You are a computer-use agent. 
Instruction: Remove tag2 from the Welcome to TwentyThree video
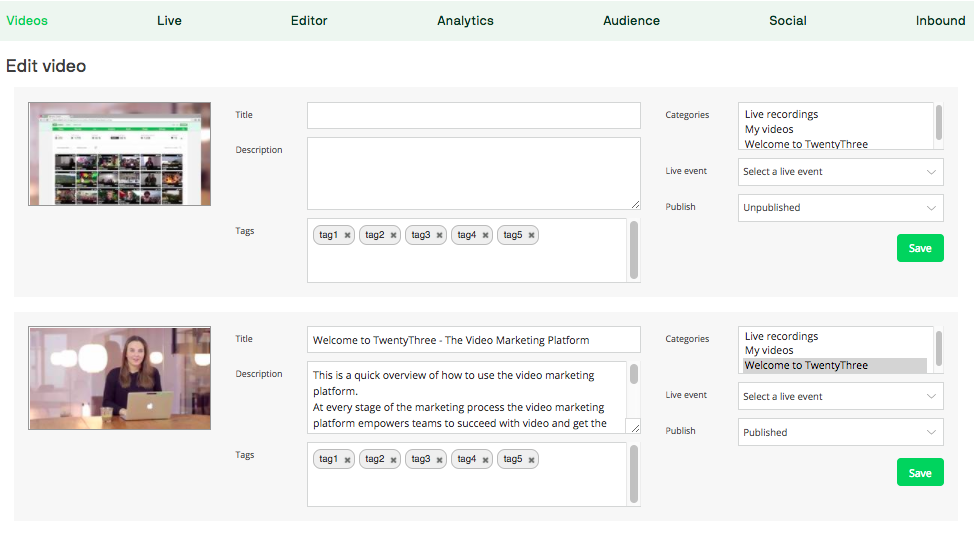(x=393, y=460)
